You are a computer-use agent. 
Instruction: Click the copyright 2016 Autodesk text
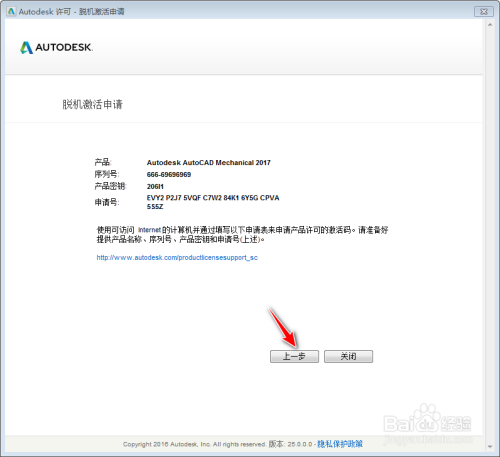pos(194,444)
